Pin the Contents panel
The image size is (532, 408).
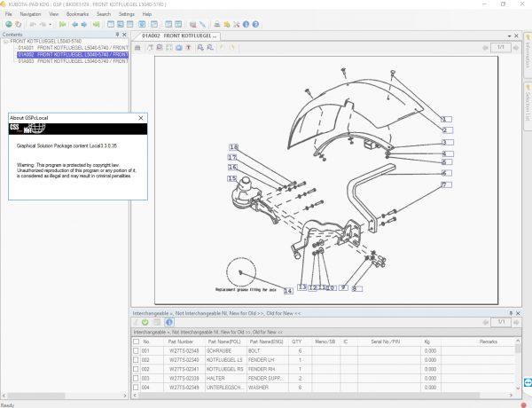tap(117, 35)
